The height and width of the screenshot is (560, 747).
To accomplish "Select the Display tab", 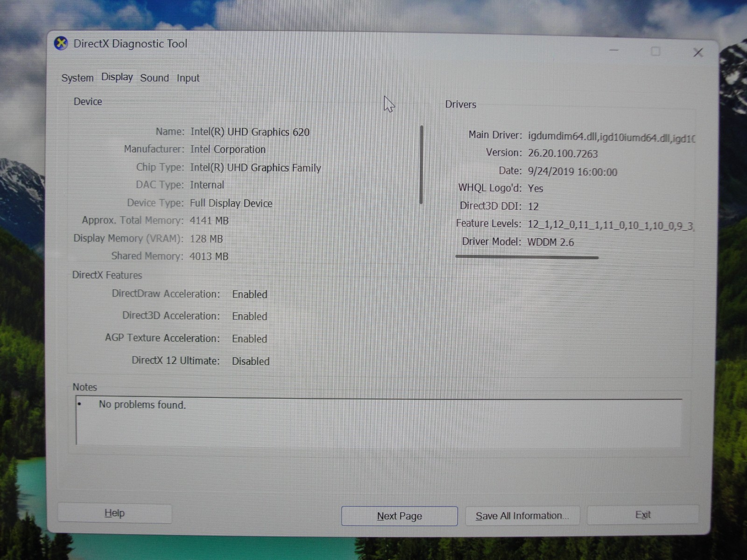I will coord(117,77).
